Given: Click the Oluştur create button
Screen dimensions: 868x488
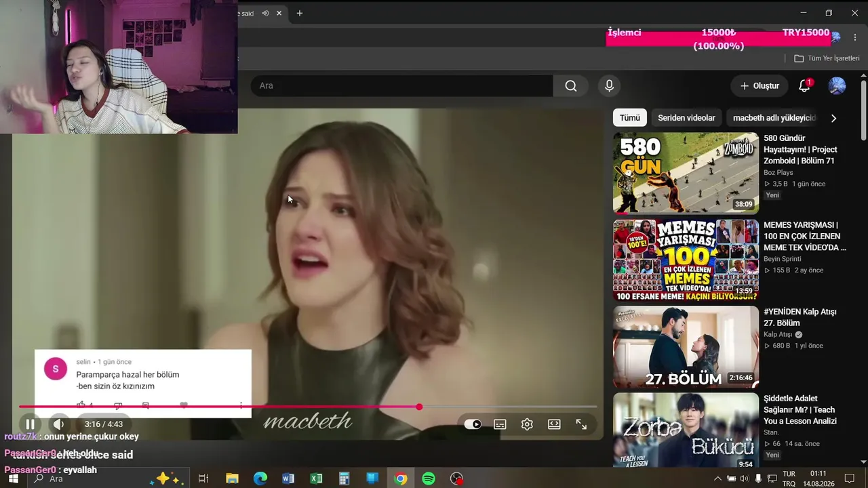Looking at the screenshot, I should tap(759, 86).
